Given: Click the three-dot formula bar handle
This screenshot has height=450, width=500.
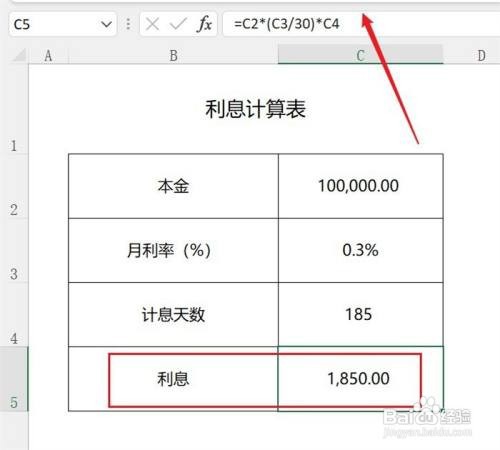Looking at the screenshot, I should tap(128, 24).
